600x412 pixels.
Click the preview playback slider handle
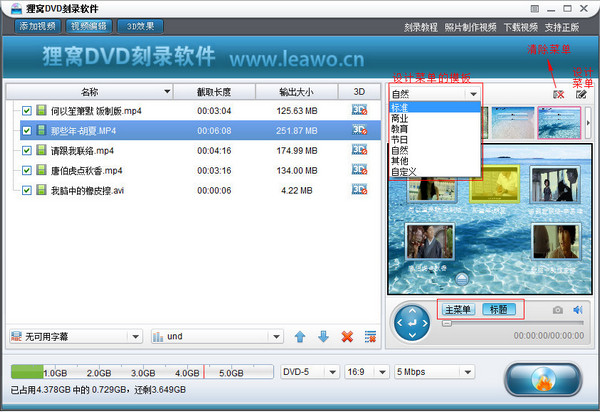click(447, 323)
